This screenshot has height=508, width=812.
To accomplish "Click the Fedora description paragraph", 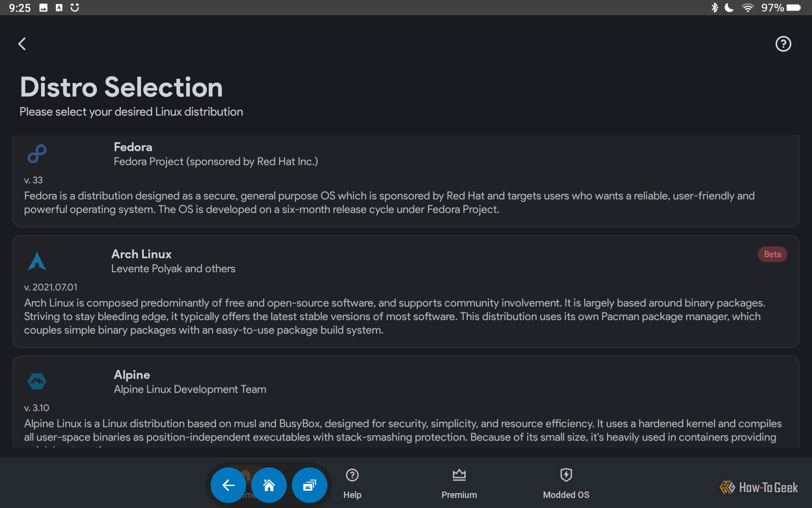I will [x=390, y=202].
